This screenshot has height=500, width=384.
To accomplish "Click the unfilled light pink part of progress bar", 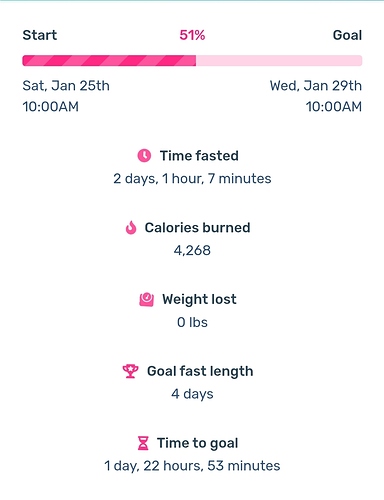I will pos(279,61).
